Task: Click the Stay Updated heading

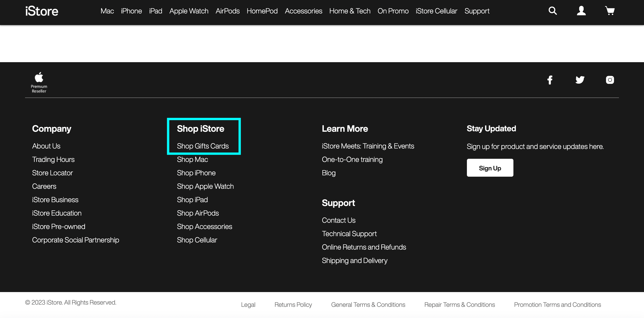Action: click(x=491, y=129)
